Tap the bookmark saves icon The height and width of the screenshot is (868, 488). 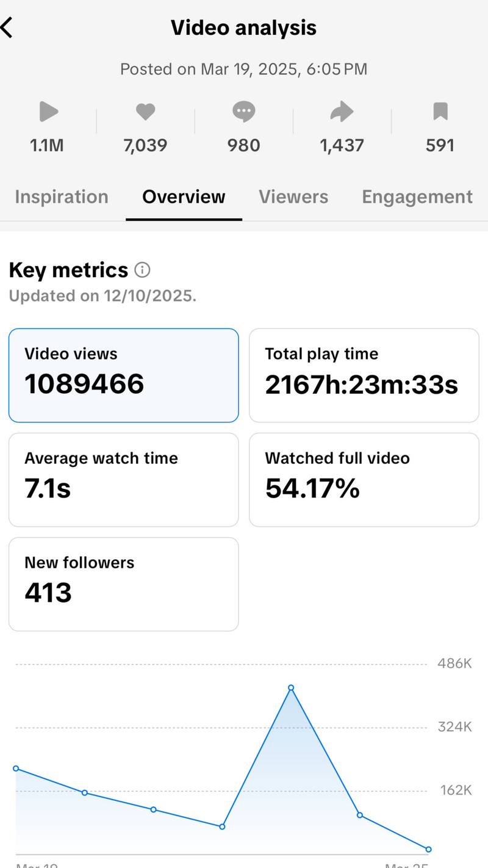pos(440,112)
